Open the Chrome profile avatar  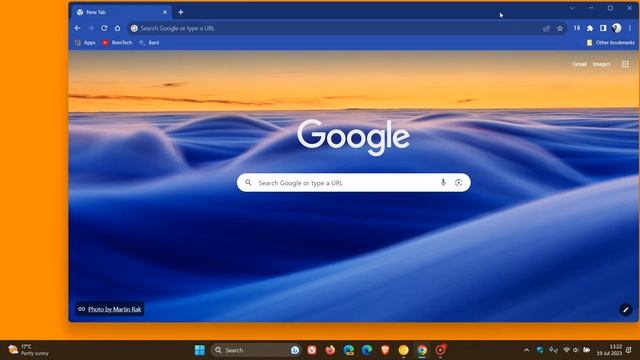[616, 28]
